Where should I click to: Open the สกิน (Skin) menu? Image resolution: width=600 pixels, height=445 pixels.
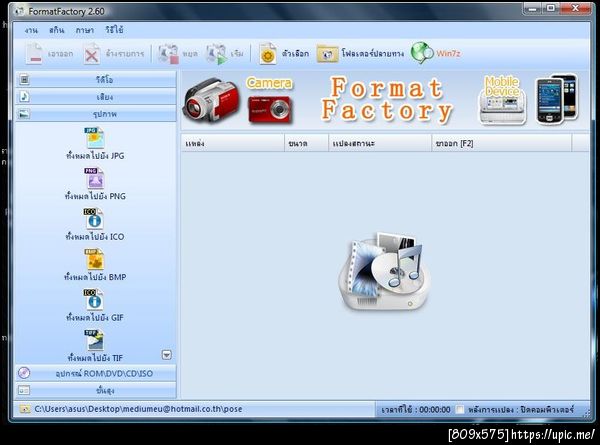(57, 30)
